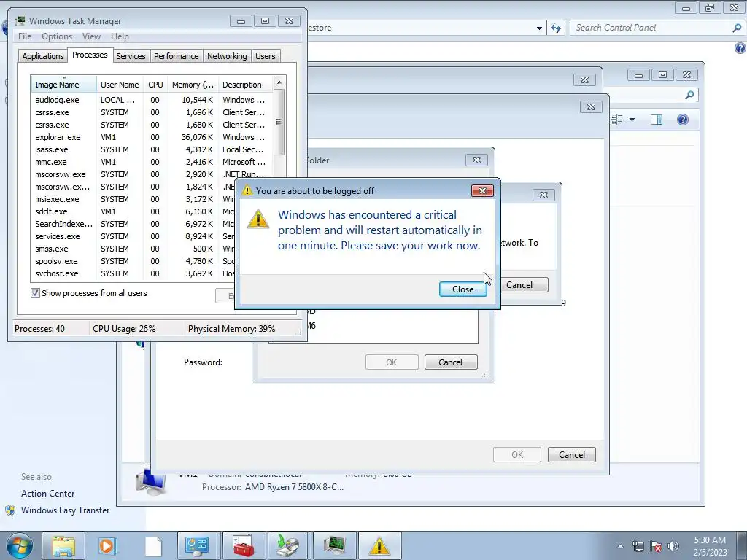Show hidden tray icons arrow
This screenshot has height=560, width=747.
(620, 546)
